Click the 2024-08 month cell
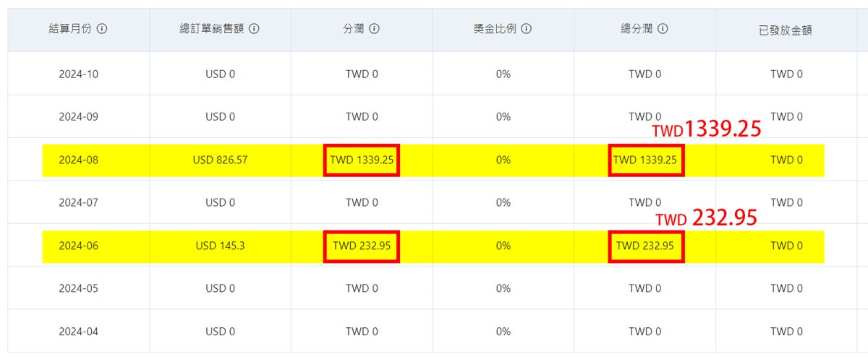 [x=78, y=160]
